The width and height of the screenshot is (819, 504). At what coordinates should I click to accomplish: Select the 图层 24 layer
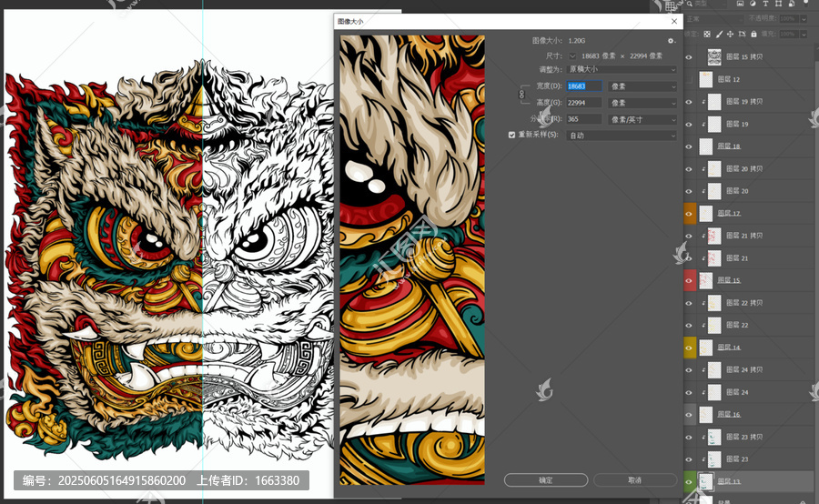point(751,392)
